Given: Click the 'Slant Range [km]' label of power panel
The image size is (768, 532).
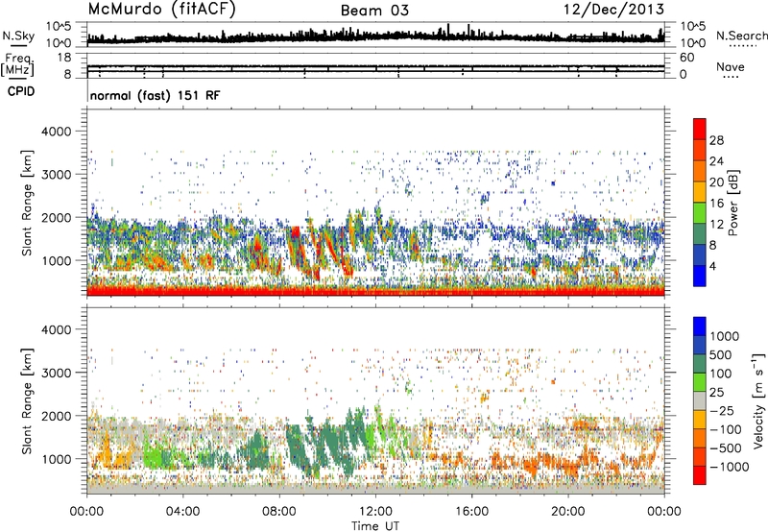Looking at the screenshot, I should click(27, 203).
